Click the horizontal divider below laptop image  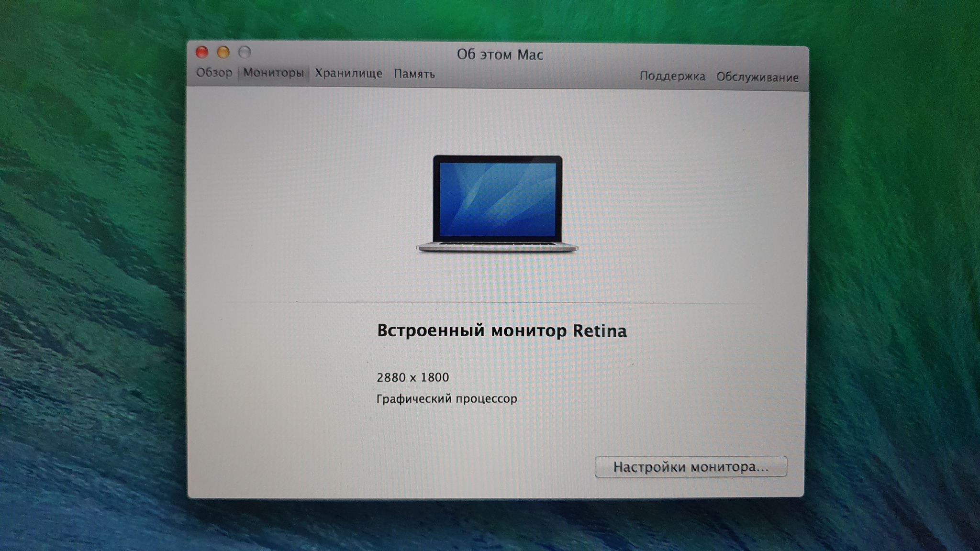click(x=498, y=302)
